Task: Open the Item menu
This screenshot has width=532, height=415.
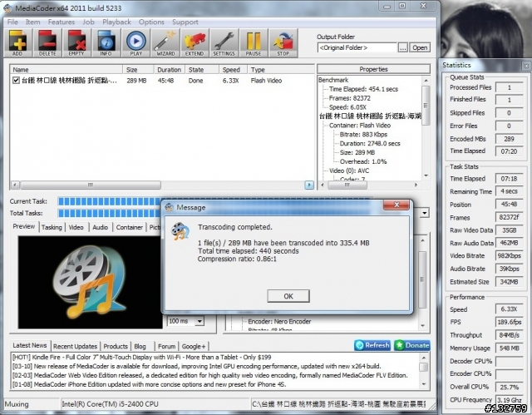Action: (33, 22)
